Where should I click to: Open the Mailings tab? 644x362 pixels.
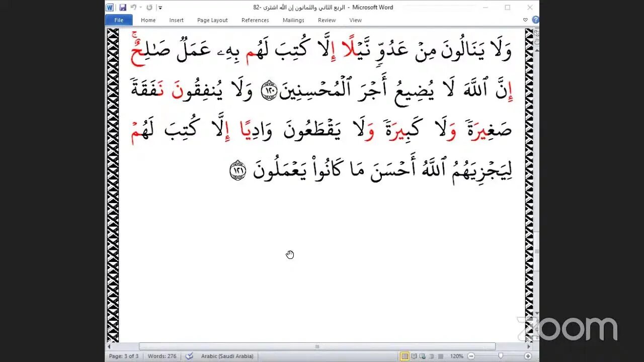[293, 20]
